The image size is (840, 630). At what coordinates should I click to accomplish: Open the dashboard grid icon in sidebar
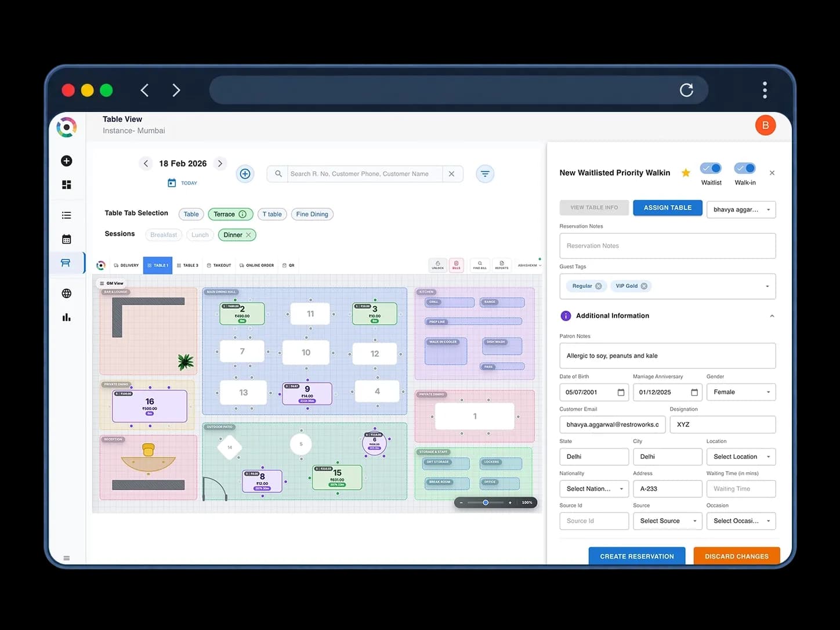[x=67, y=184]
